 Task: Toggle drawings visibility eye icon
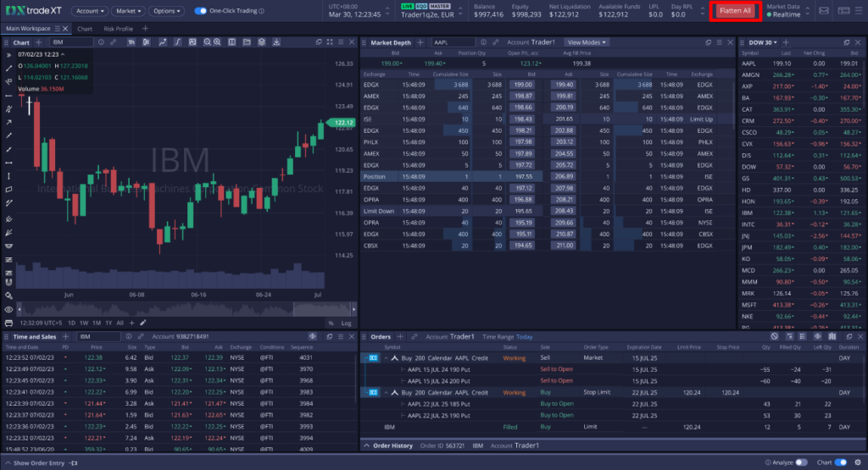[x=8, y=310]
